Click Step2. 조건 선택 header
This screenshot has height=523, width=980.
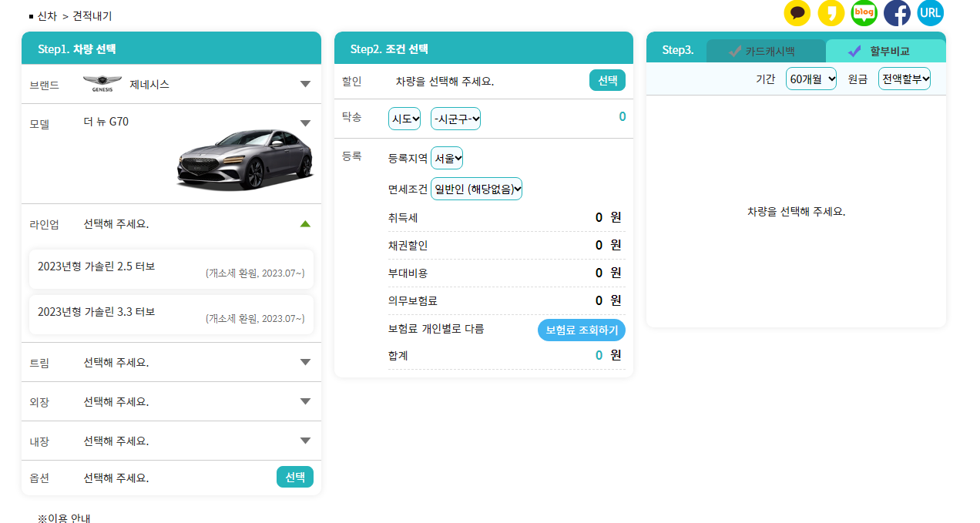click(x=484, y=49)
